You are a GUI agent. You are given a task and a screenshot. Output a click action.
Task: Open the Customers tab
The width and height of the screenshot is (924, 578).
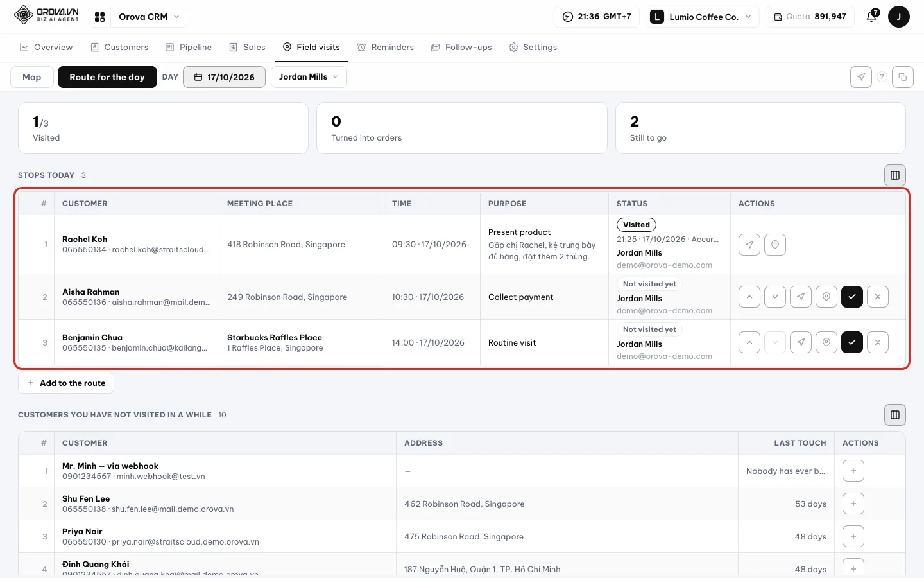pyautogui.click(x=119, y=48)
